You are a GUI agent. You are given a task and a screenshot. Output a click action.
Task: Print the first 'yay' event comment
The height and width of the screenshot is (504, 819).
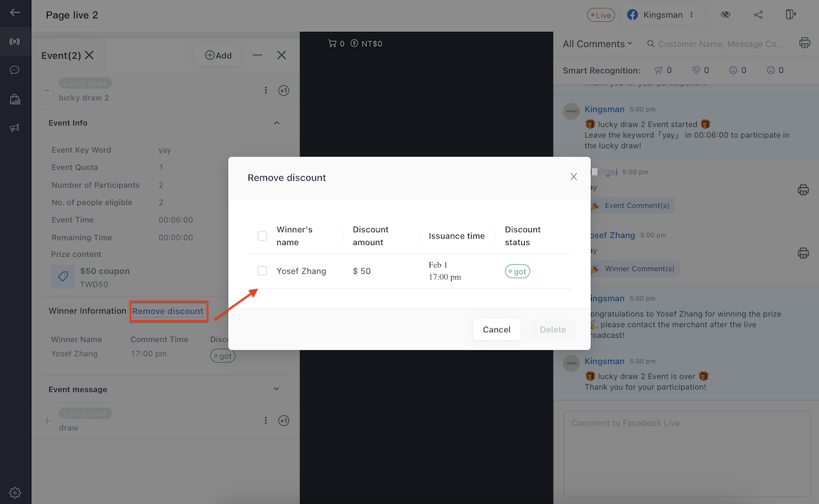click(x=803, y=190)
